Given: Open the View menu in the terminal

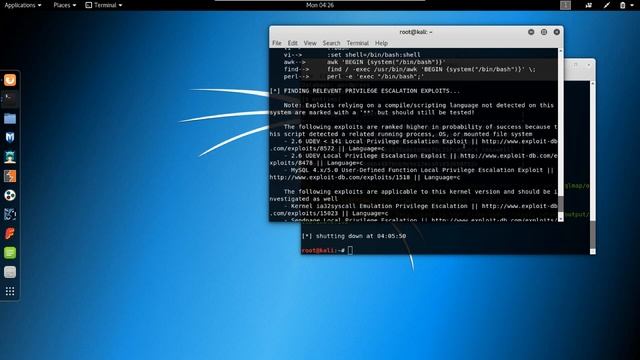Looking at the screenshot, I should (x=310, y=43).
